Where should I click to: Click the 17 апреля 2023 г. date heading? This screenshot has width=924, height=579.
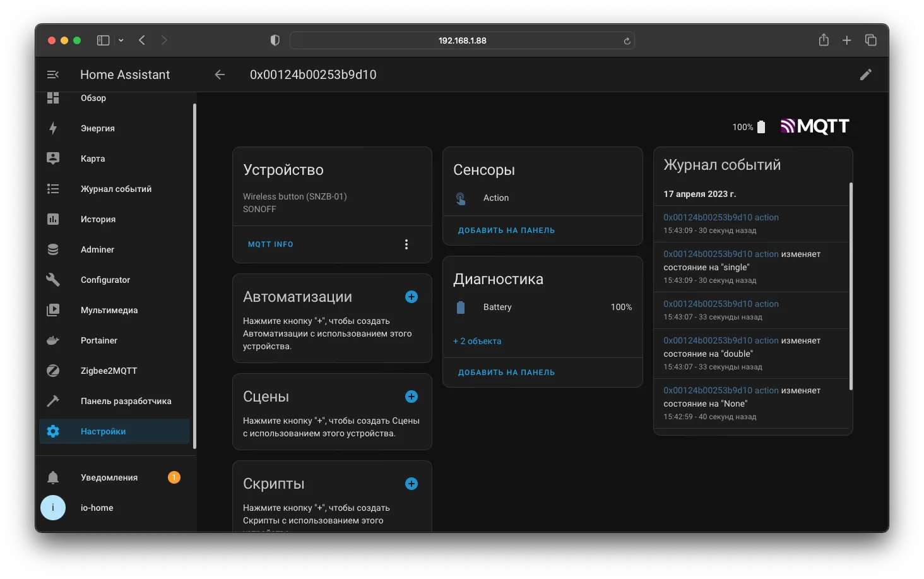699,194
